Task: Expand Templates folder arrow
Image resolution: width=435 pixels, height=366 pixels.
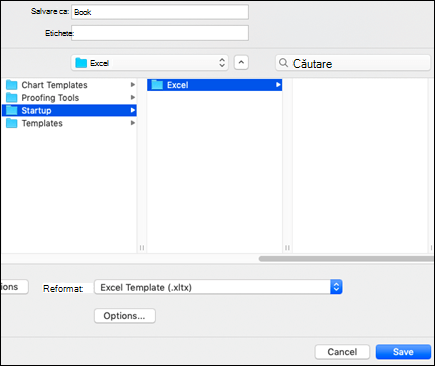Action: pyautogui.click(x=133, y=123)
